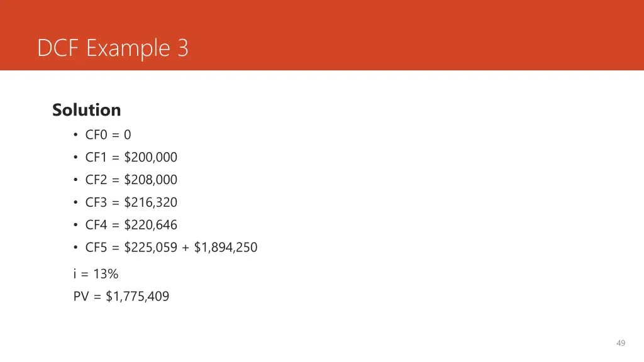Click the bullet point before CF5
Screen dimensions: 644x362
pos(75,248)
